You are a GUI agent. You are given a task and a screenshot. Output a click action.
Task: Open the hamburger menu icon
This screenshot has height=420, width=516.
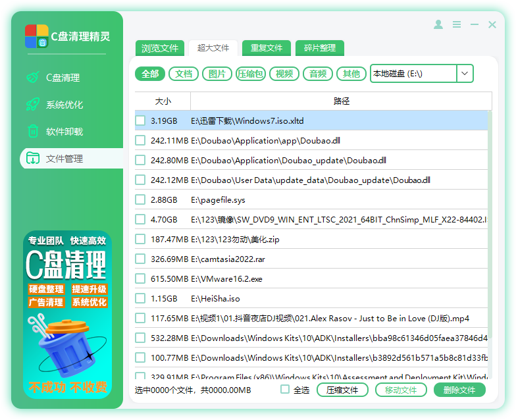point(457,24)
